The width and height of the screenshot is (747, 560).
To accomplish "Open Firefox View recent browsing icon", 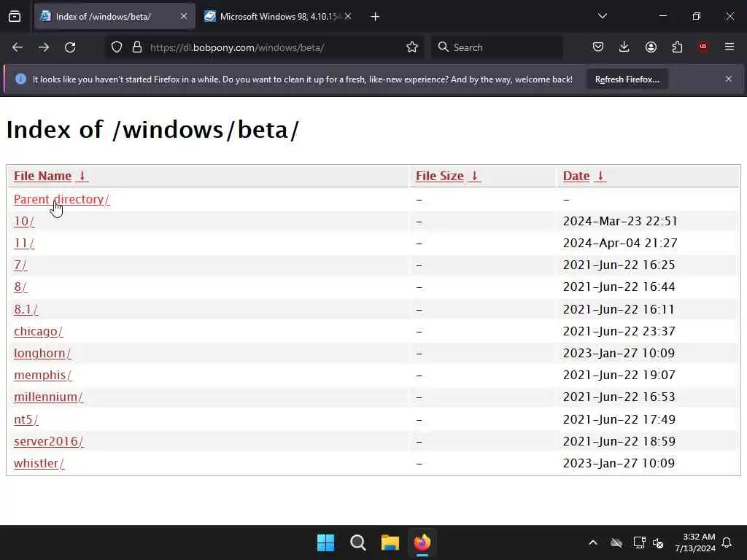I will coord(15,17).
